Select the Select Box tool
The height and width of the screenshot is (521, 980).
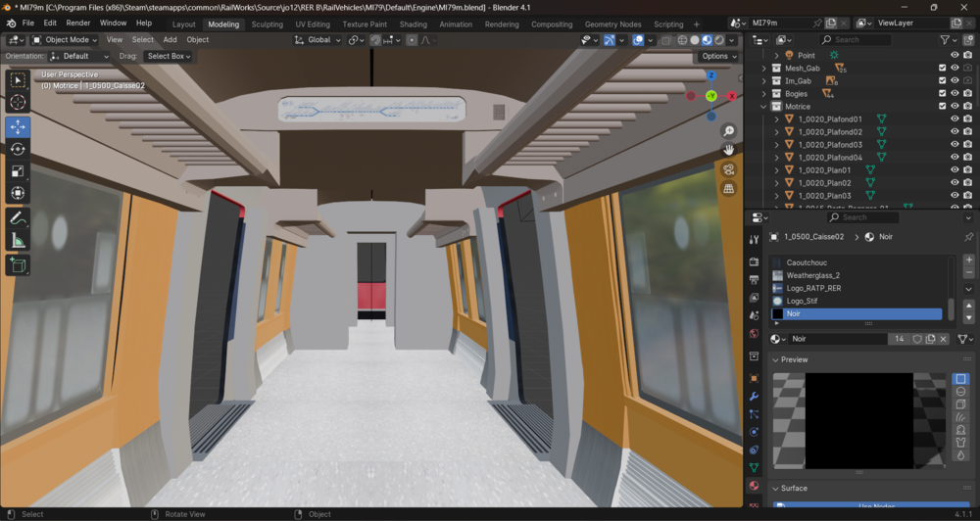point(18,80)
